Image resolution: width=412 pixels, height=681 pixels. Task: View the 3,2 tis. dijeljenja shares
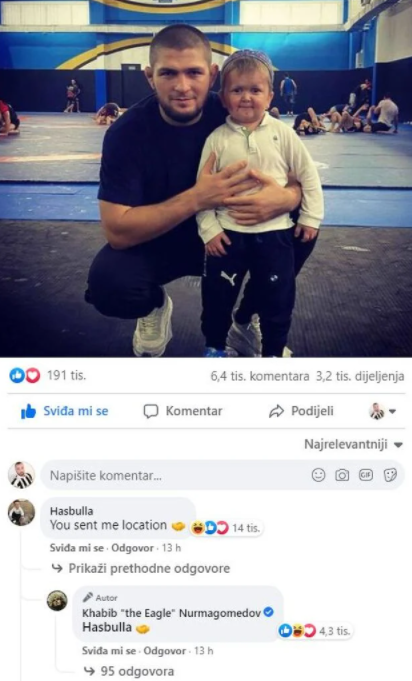(359, 376)
